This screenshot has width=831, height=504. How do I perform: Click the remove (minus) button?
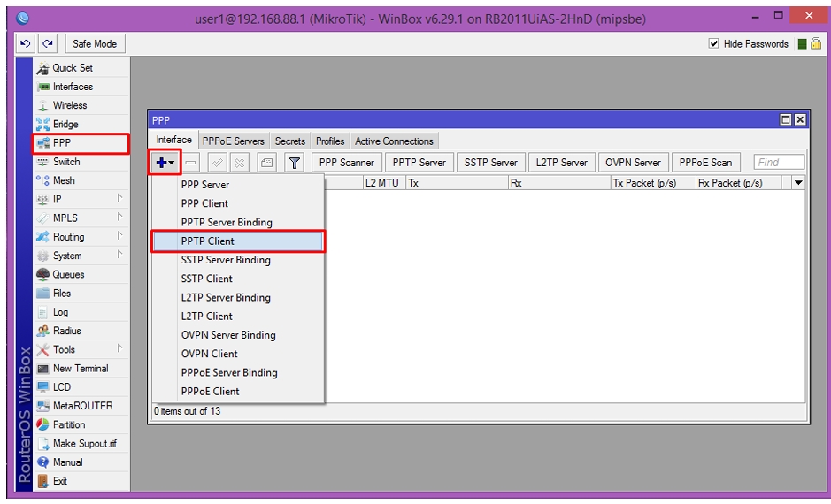191,163
